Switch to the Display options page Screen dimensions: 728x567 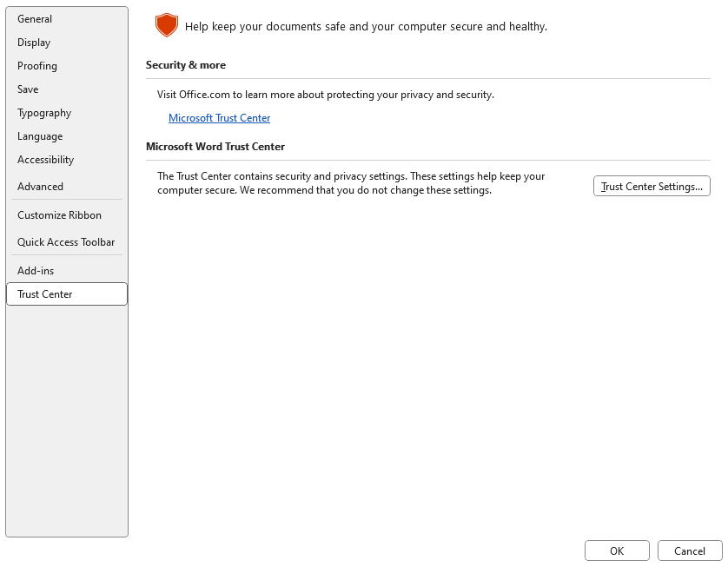pos(34,43)
